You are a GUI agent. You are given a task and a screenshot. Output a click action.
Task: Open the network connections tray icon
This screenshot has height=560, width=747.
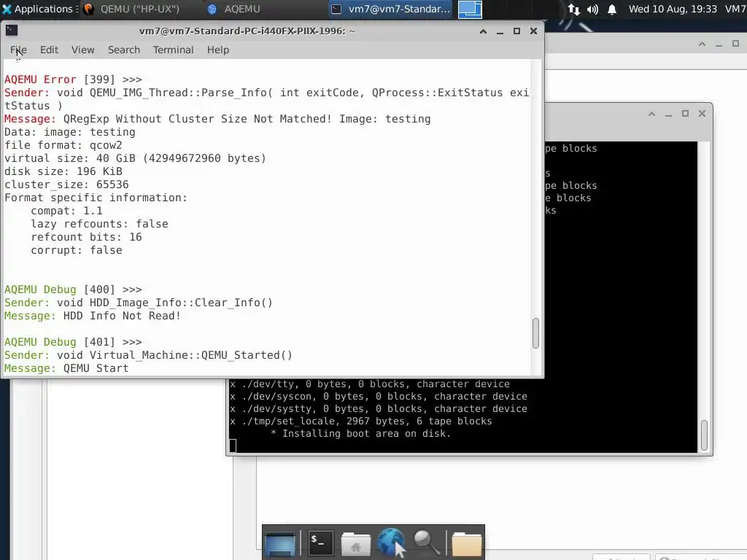[x=574, y=9]
